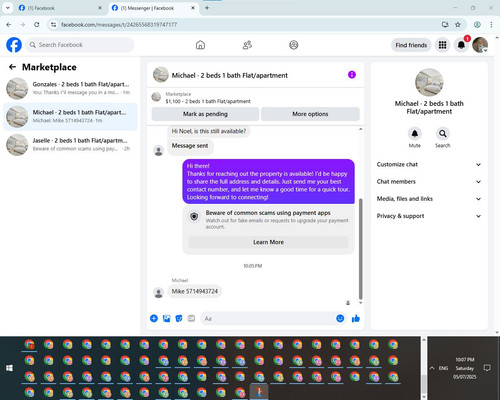
Task: Select the Messenger | Facebook browser tab
Action: point(153,8)
